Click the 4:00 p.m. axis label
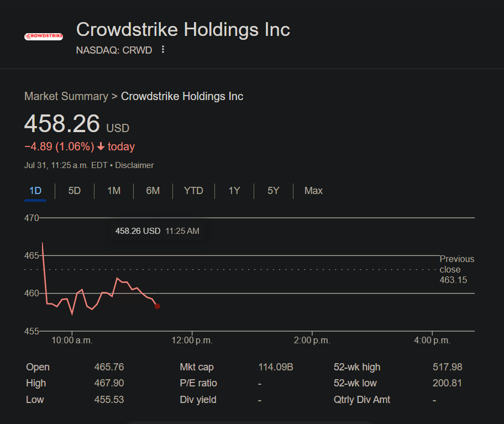The image size is (504, 424). [x=432, y=341]
